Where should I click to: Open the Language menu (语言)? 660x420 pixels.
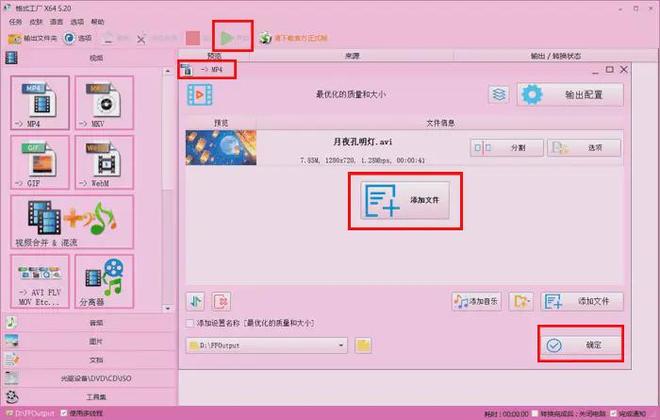click(56, 21)
